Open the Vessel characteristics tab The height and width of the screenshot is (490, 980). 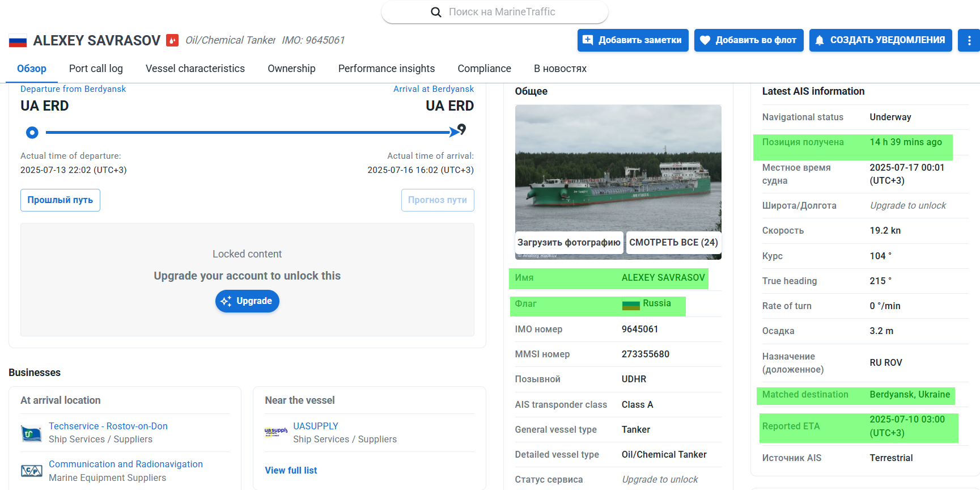pos(195,69)
